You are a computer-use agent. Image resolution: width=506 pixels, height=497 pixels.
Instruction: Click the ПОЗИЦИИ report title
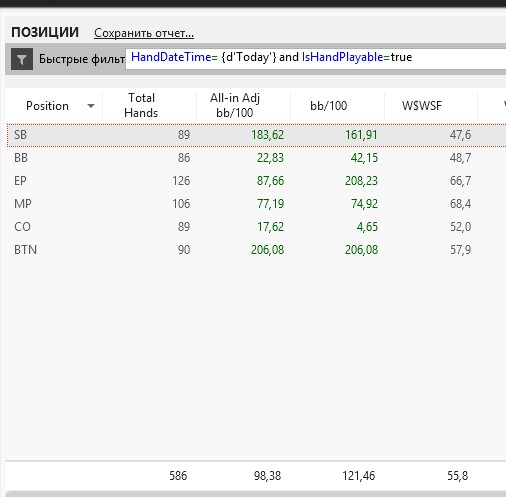pos(45,32)
